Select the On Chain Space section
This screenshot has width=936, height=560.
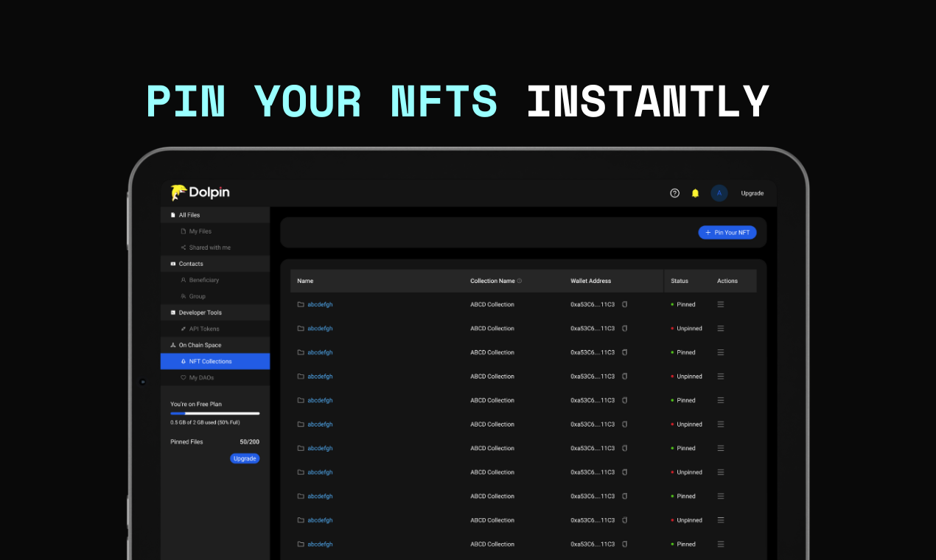click(x=215, y=345)
